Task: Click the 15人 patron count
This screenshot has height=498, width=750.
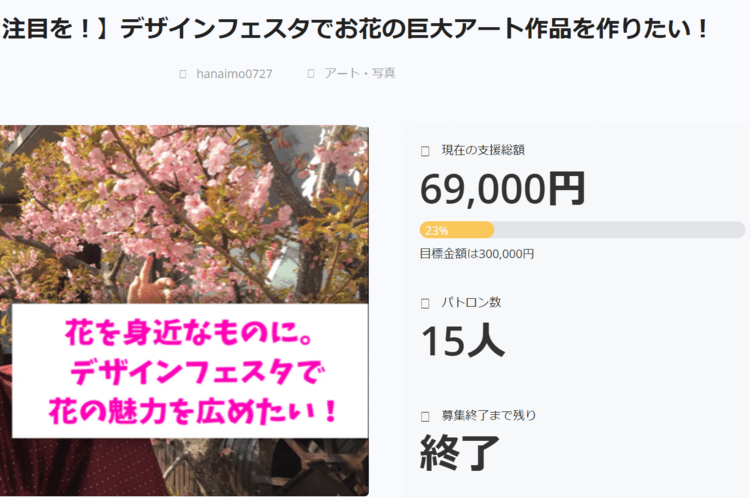Action: pyautogui.click(x=463, y=341)
